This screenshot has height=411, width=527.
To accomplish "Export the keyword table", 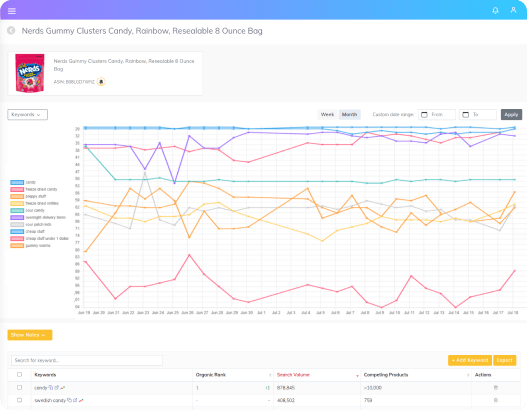I will (504, 360).
